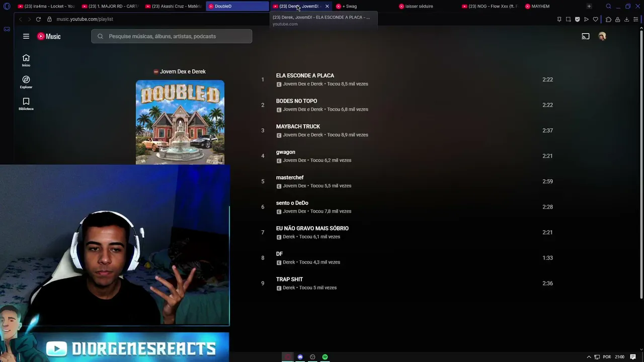644x362 pixels.
Task: Click the browser tab search magnifier
Action: (x=608, y=6)
